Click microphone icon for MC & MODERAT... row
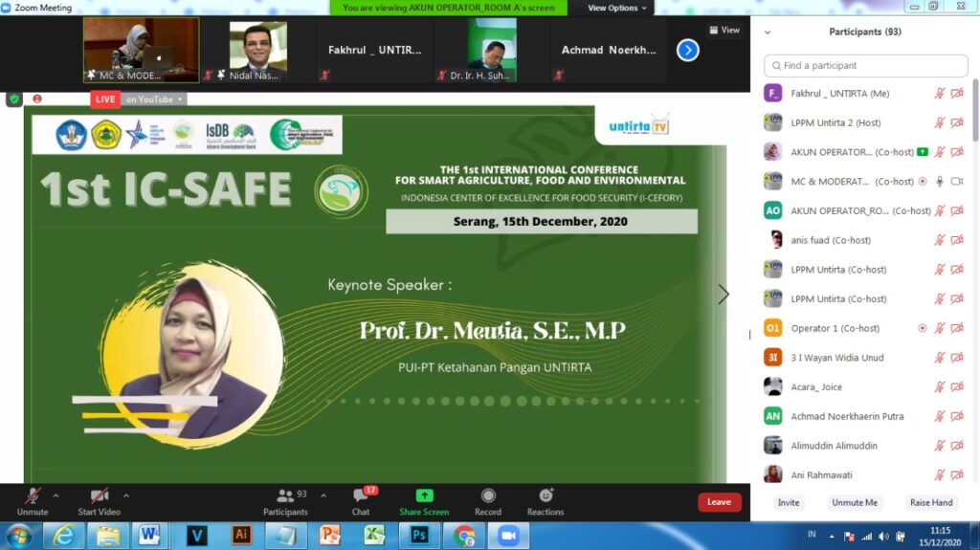The width and height of the screenshot is (980, 550). (940, 181)
